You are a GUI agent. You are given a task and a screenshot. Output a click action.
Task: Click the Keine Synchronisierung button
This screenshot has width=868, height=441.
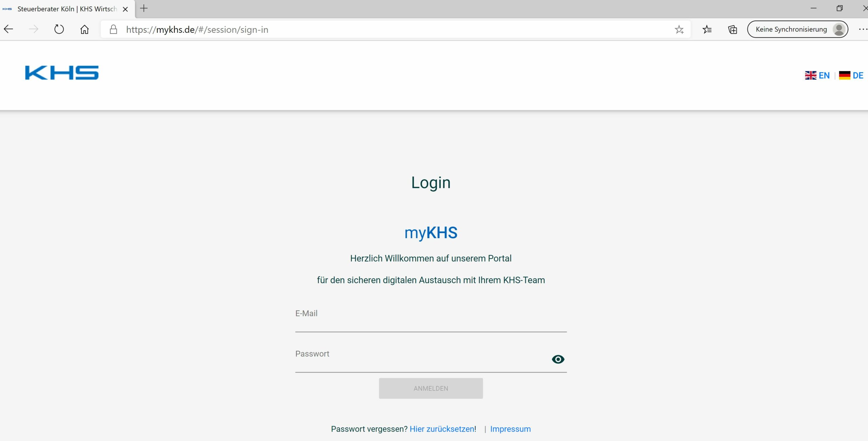tap(797, 29)
